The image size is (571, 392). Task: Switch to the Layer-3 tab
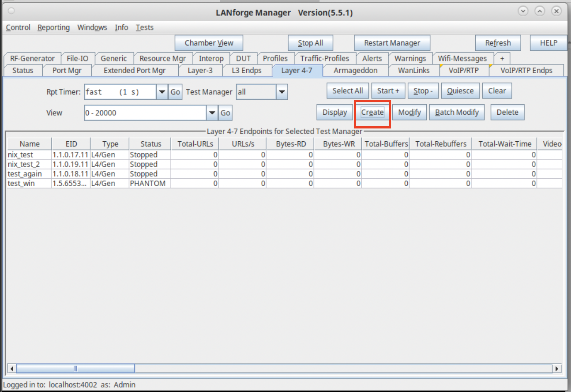pyautogui.click(x=200, y=70)
